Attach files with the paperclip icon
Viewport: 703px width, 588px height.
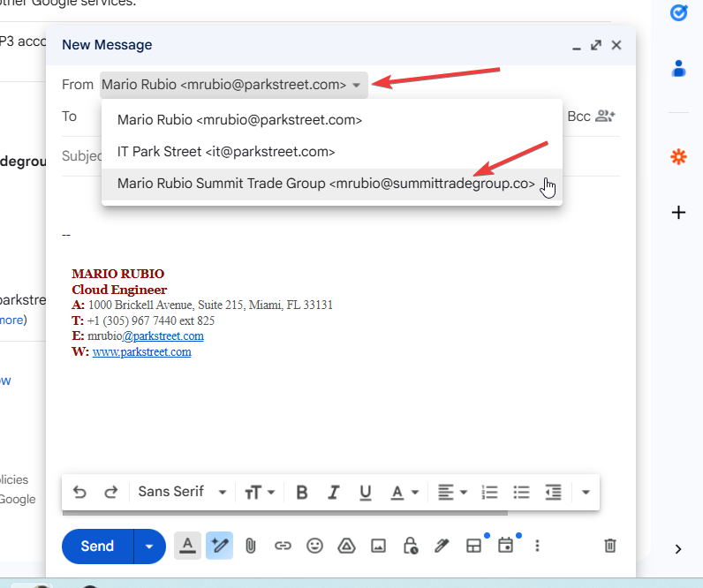click(251, 546)
